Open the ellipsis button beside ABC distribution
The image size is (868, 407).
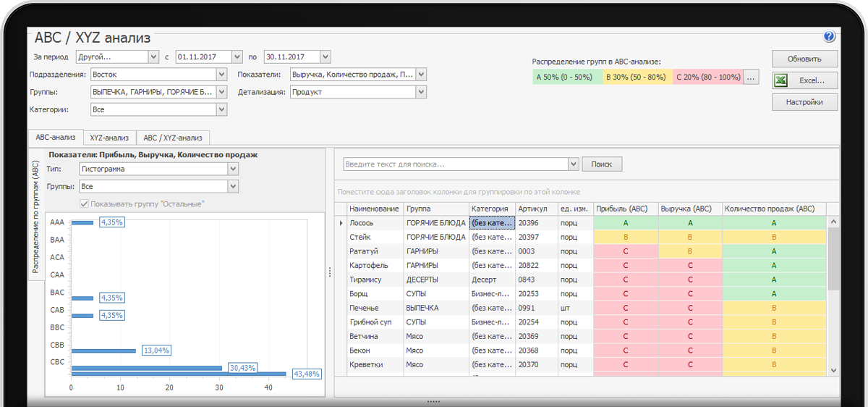tap(751, 77)
